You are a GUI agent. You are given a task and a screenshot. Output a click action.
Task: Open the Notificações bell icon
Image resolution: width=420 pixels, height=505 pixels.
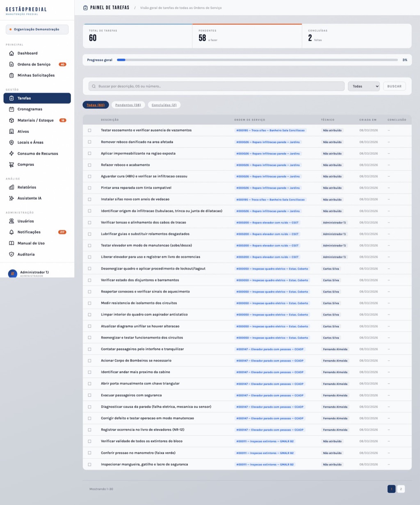pyautogui.click(x=11, y=232)
